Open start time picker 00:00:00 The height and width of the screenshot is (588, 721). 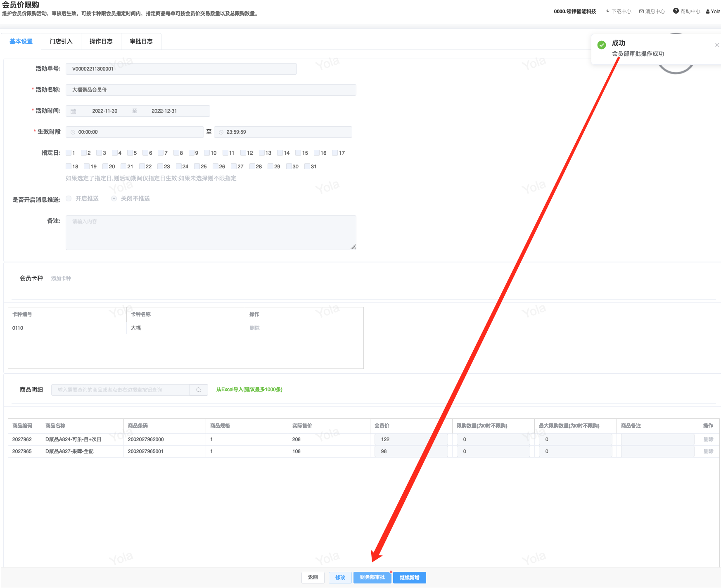click(135, 132)
